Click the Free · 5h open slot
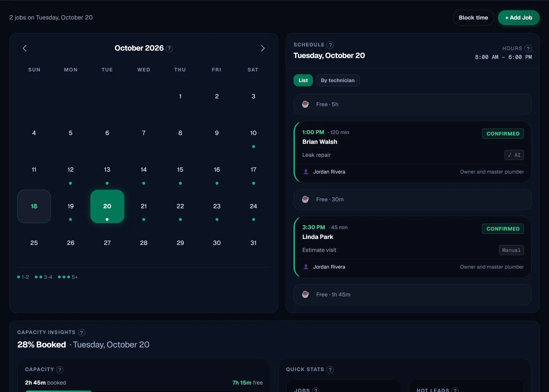This screenshot has width=549, height=392. 412,104
